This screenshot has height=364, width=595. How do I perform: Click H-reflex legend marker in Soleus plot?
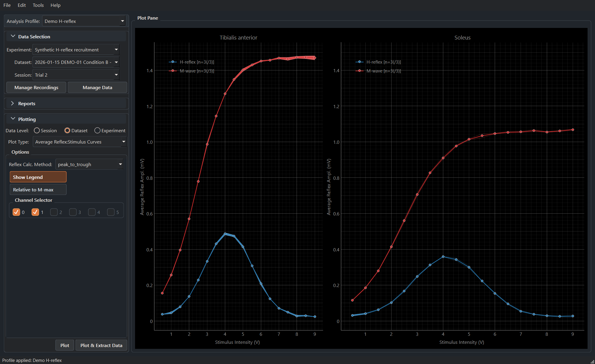pos(359,62)
